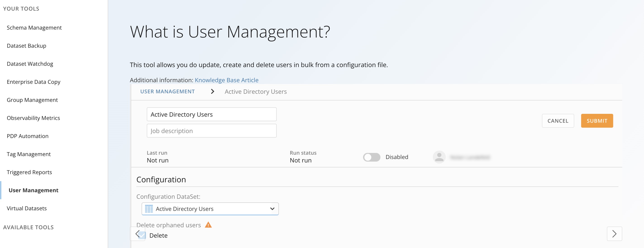Click the breadcrumb chevron arrow icon
Image resolution: width=644 pixels, height=248 pixels.
[x=212, y=91]
